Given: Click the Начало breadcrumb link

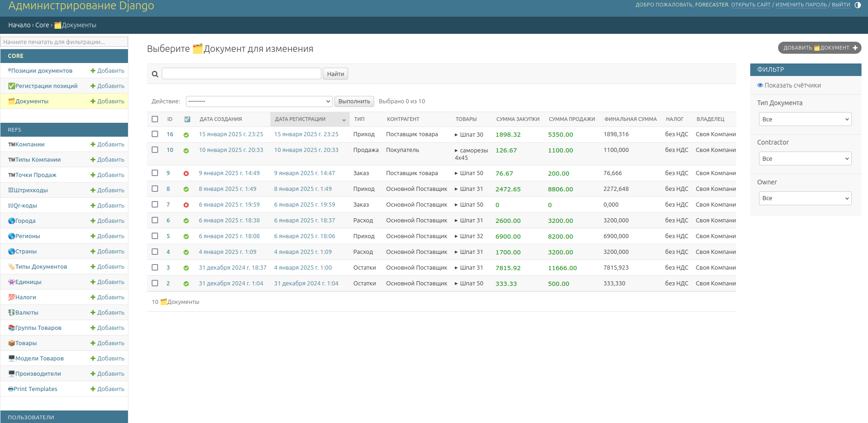Looking at the screenshot, I should [19, 25].
